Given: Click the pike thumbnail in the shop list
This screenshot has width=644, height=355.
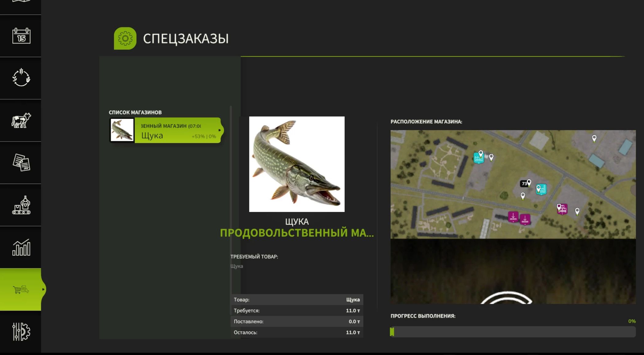Looking at the screenshot, I should tap(122, 130).
